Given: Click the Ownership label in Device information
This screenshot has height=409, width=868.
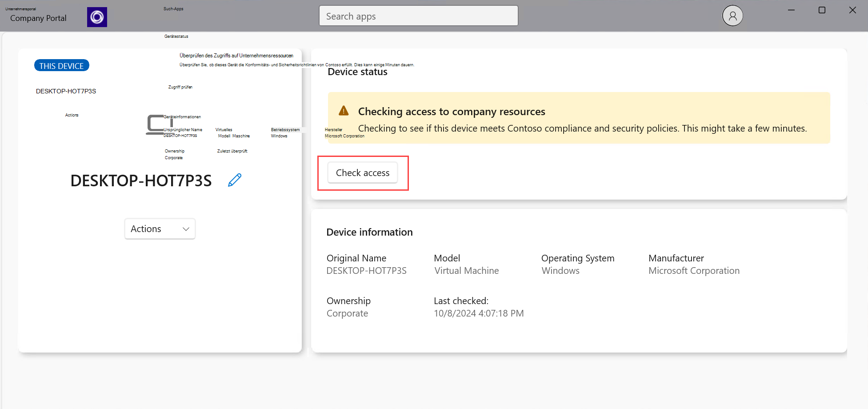Looking at the screenshot, I should [348, 301].
